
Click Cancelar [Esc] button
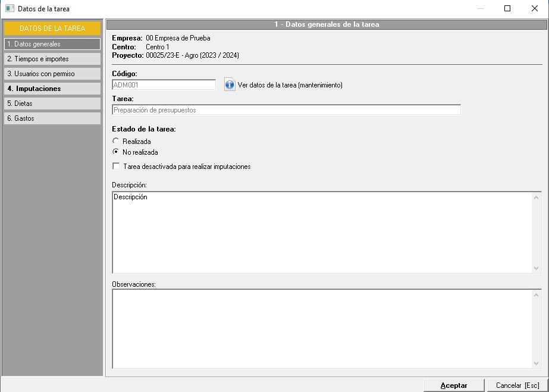click(517, 385)
